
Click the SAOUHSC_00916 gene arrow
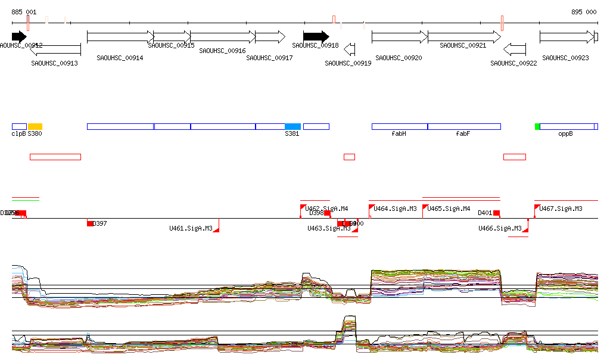(x=223, y=37)
